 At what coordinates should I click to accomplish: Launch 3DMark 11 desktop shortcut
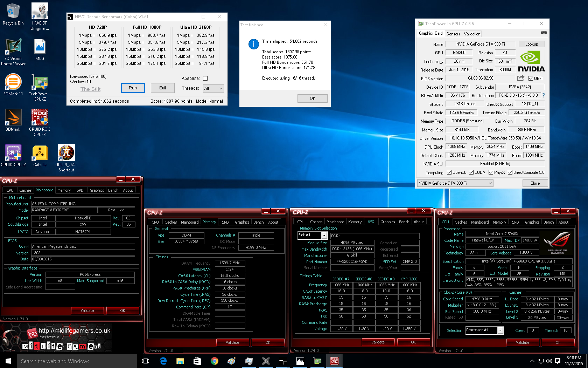click(13, 85)
